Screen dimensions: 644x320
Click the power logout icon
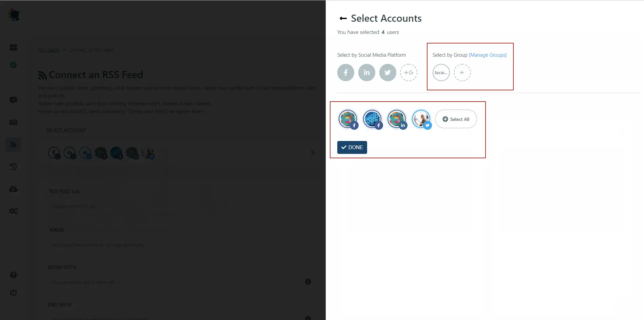tap(13, 292)
